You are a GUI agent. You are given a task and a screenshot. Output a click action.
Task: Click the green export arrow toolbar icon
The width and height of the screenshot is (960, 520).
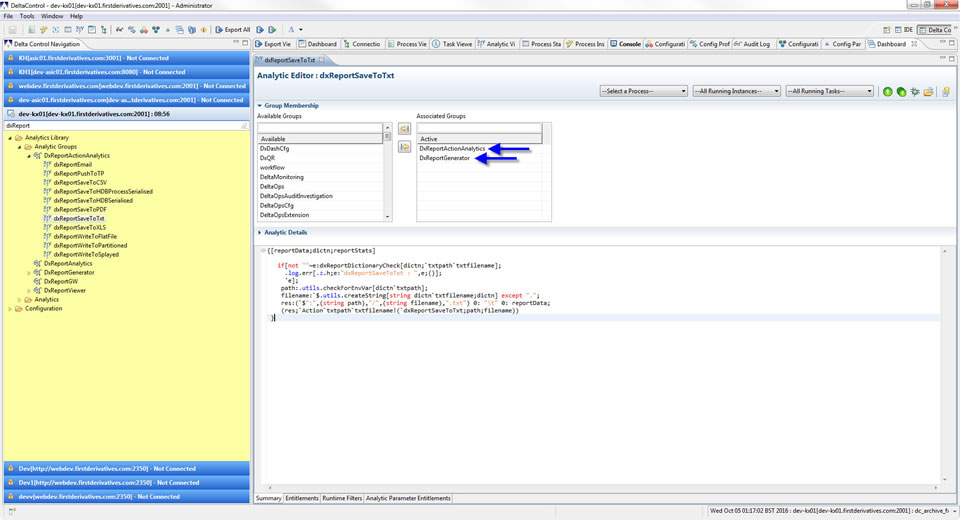tap(272, 29)
